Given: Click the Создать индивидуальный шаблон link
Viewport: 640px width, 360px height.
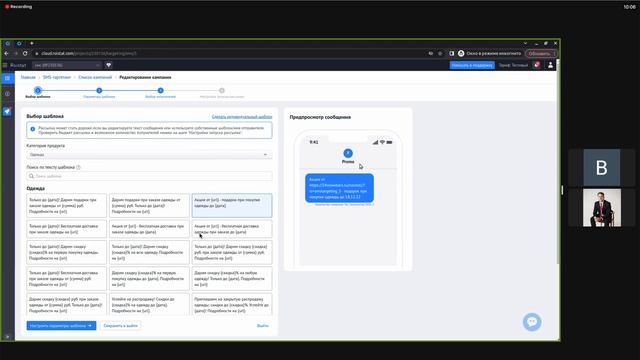Looking at the screenshot, I should (x=242, y=117).
